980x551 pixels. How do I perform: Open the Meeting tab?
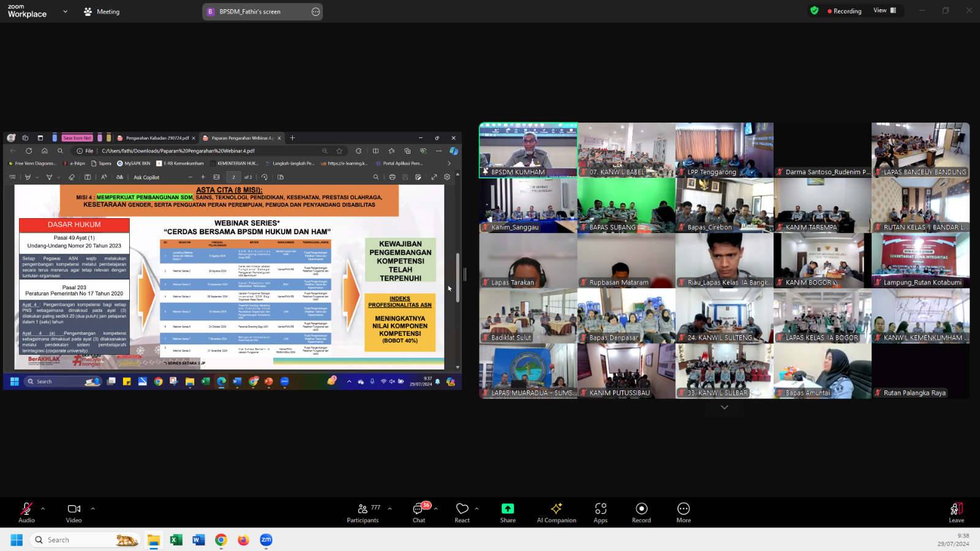(x=102, y=12)
